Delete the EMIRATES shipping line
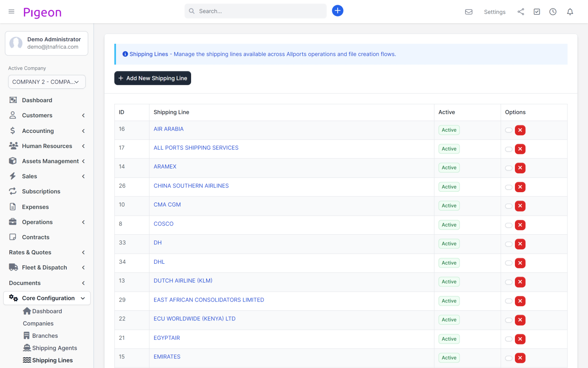Image resolution: width=588 pixels, height=368 pixels. pyautogui.click(x=520, y=358)
